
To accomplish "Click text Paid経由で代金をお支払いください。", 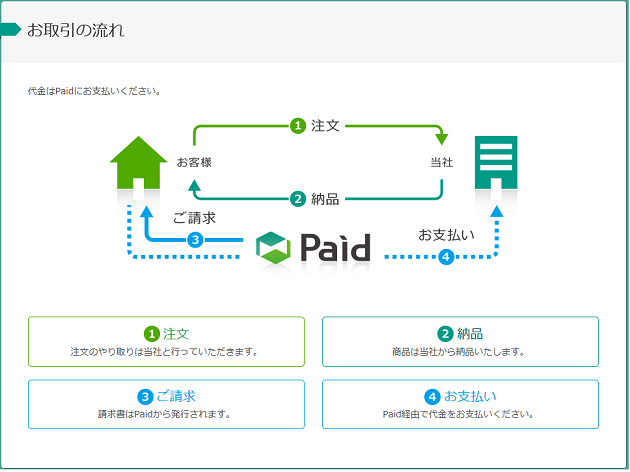I will pos(459,414).
